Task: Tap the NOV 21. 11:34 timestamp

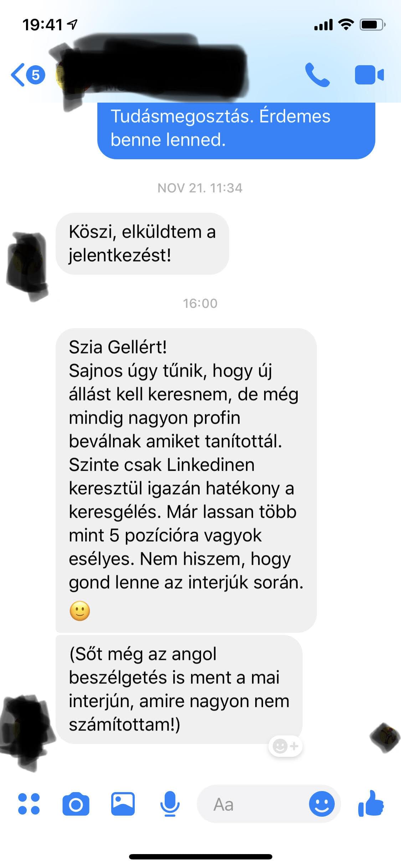Action: 200,188
